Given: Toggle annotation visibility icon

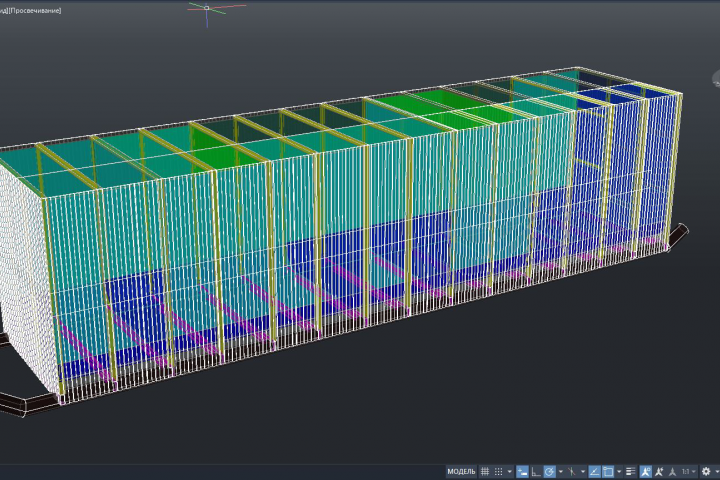Looking at the screenshot, I should click(x=646, y=472).
